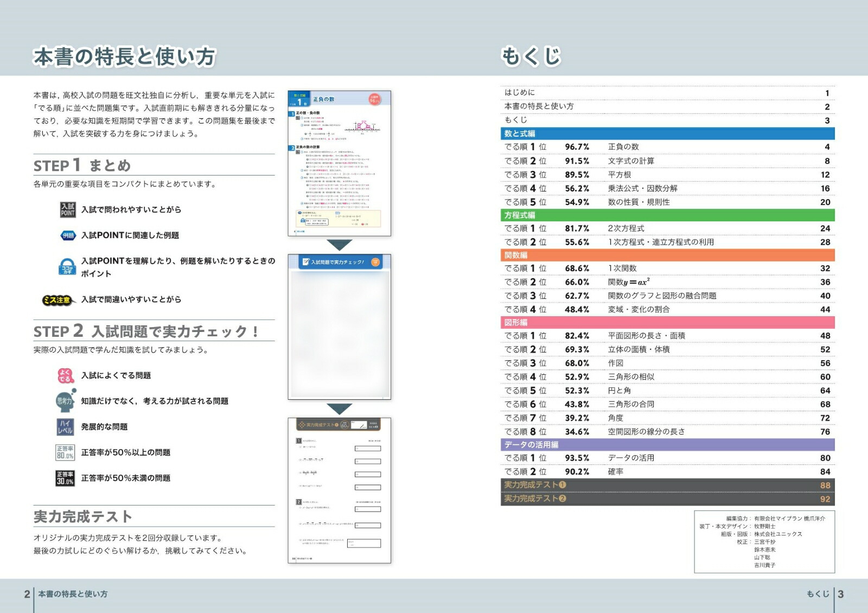Select the 方程式編 green section header
868x613 pixels.
[x=667, y=215]
